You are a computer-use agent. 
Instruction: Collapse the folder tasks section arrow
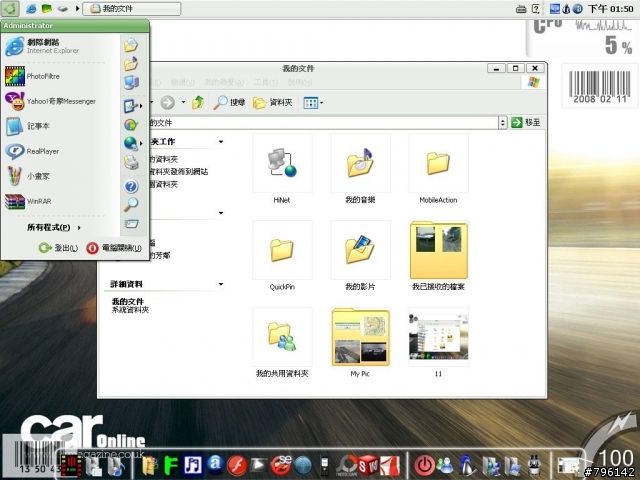point(221,142)
